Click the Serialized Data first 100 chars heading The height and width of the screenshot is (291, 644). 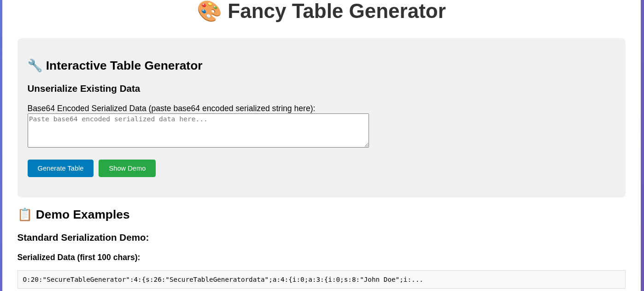pyautogui.click(x=79, y=257)
